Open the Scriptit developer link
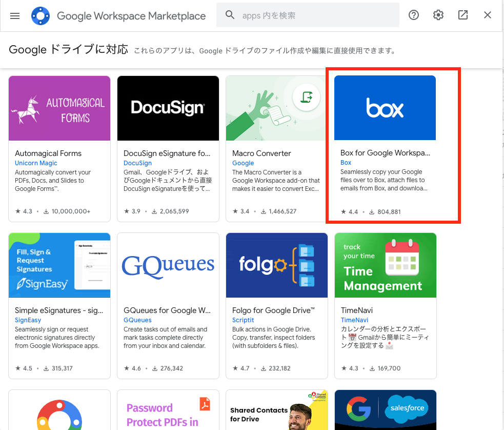 pos(243,320)
